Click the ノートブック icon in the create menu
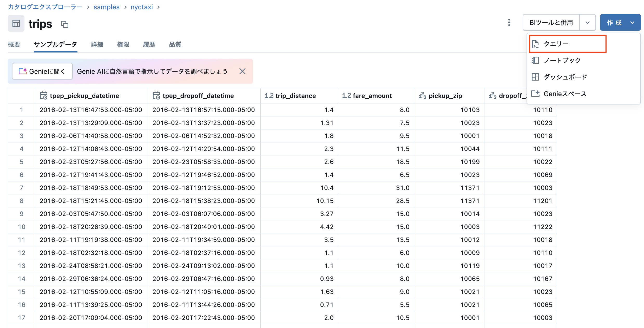Screen dimensions: 644x328 click(x=535, y=60)
